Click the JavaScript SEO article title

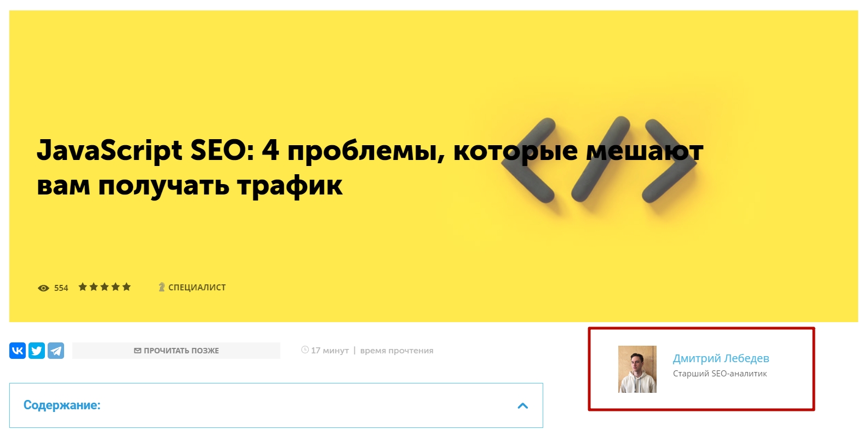[370, 168]
